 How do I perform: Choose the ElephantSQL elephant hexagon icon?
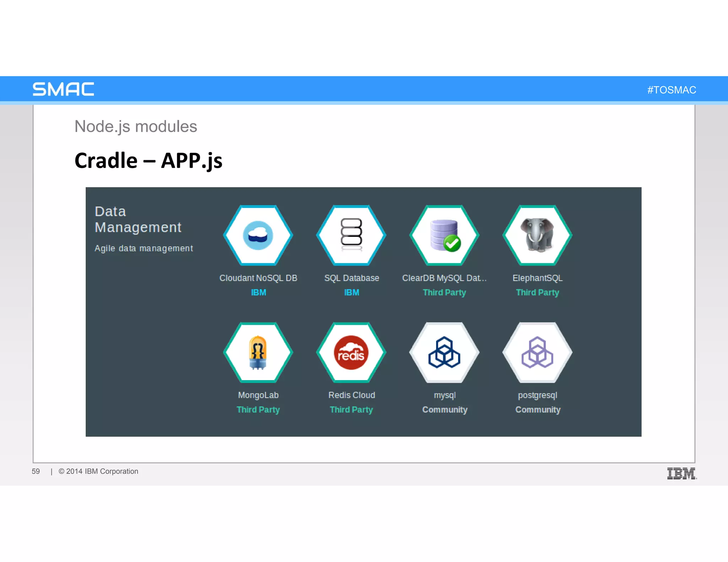pyautogui.click(x=537, y=235)
